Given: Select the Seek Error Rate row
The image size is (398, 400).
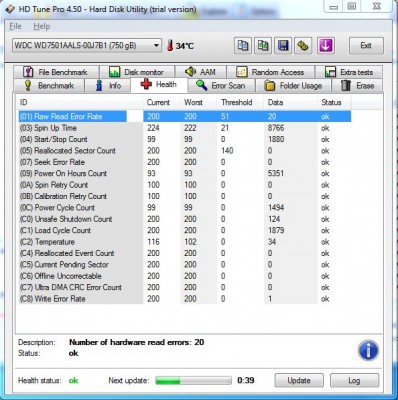Looking at the screenshot, I should [x=185, y=162].
